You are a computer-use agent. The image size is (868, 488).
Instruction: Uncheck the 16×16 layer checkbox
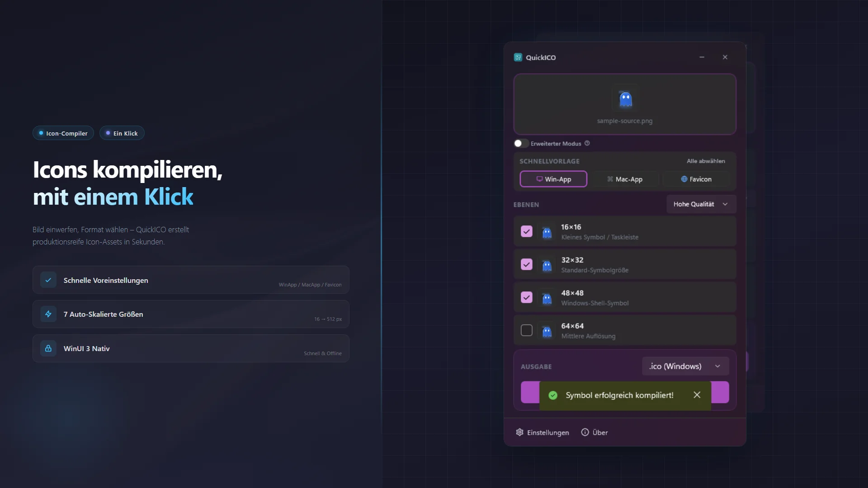[527, 231]
